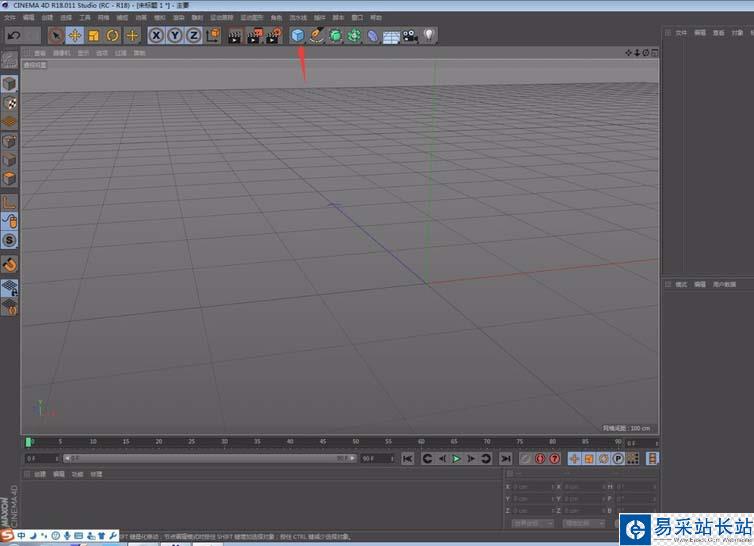Open the 文件 menu in main menu bar
Viewport: 754px width, 546px height.
(x=10, y=17)
